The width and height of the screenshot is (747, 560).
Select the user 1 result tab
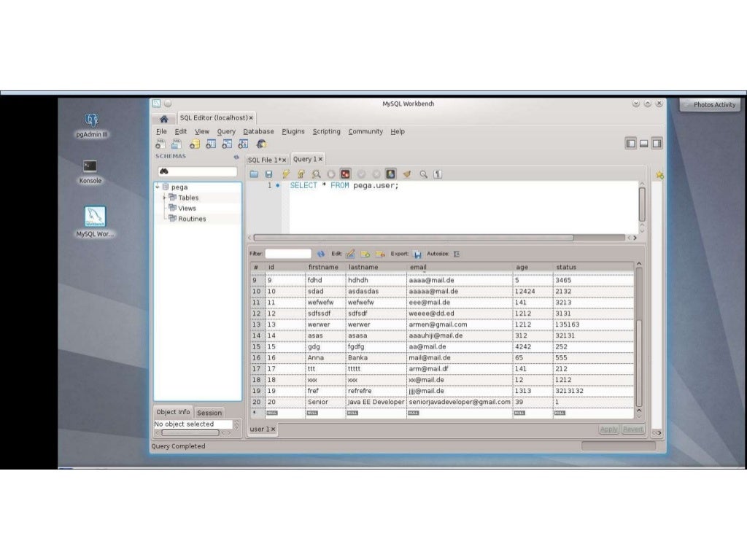[x=262, y=429]
